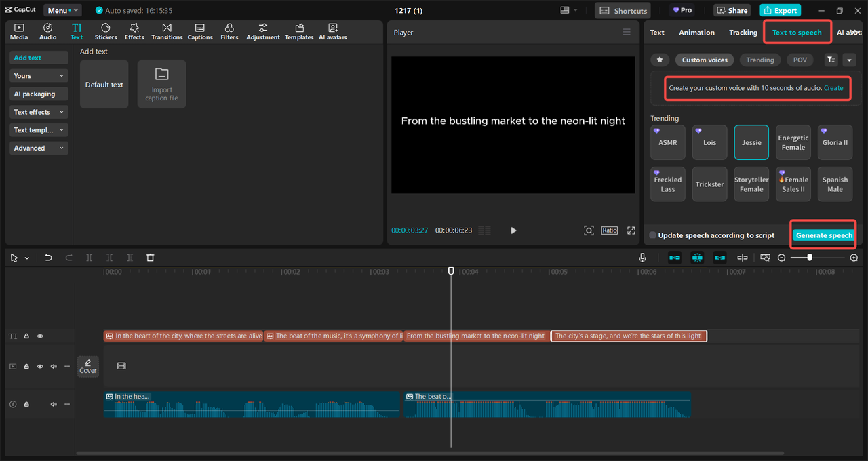
Task: Show favorite voices with star icon
Action: [660, 60]
